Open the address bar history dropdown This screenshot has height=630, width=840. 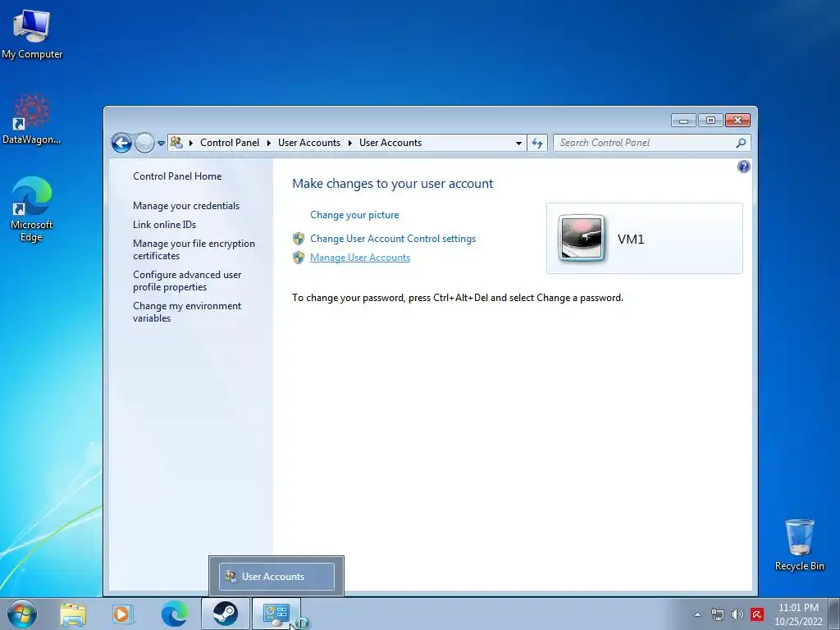point(518,143)
